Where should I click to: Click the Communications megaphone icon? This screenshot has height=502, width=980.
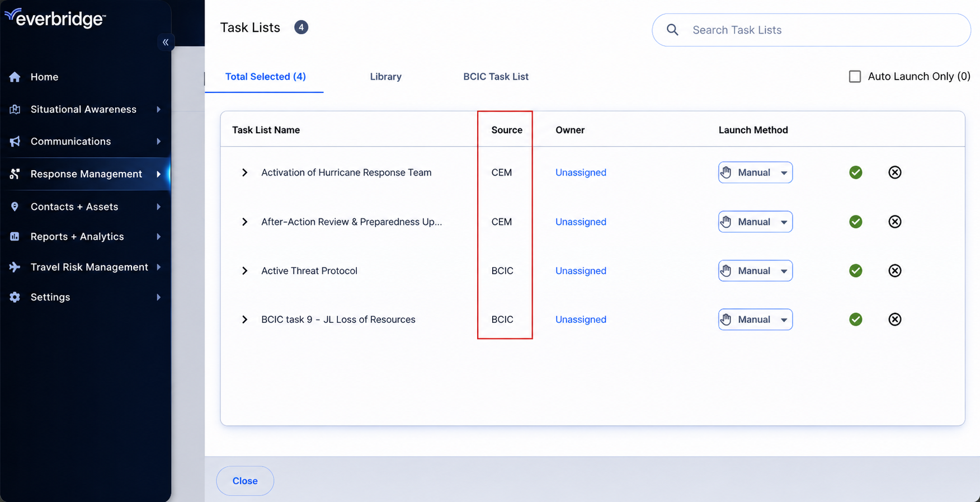click(15, 142)
